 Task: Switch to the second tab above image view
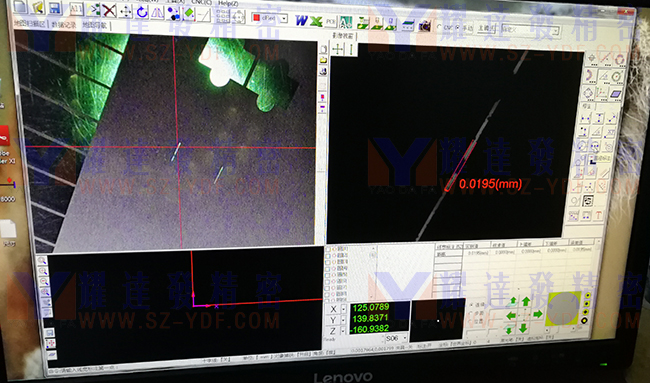(x=64, y=24)
